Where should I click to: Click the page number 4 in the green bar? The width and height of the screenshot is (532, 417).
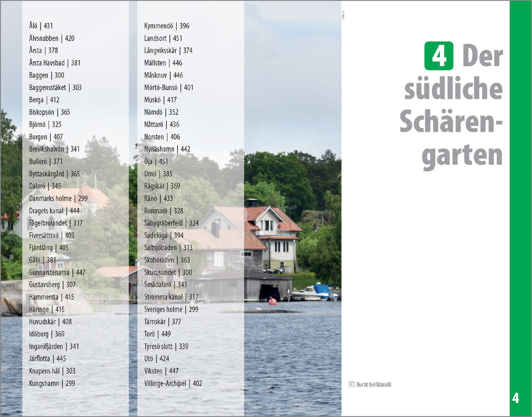[515, 397]
